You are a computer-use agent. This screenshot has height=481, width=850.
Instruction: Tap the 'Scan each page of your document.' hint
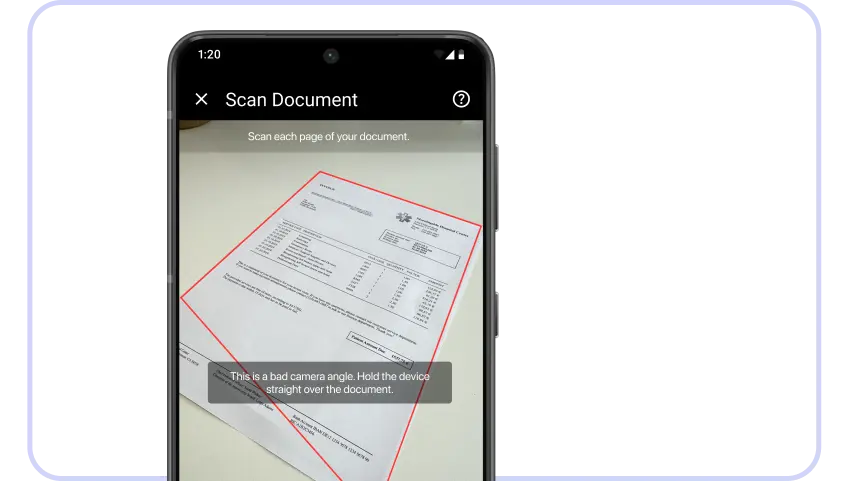329,137
